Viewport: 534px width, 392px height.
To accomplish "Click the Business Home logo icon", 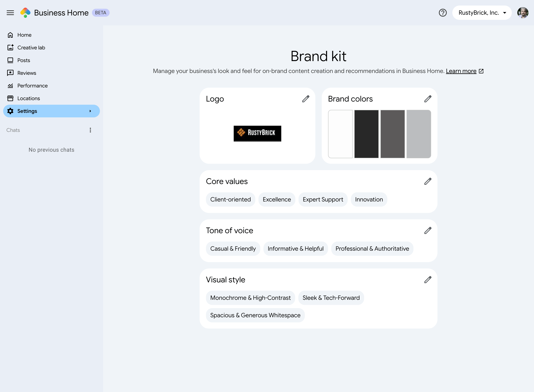I will tap(25, 12).
